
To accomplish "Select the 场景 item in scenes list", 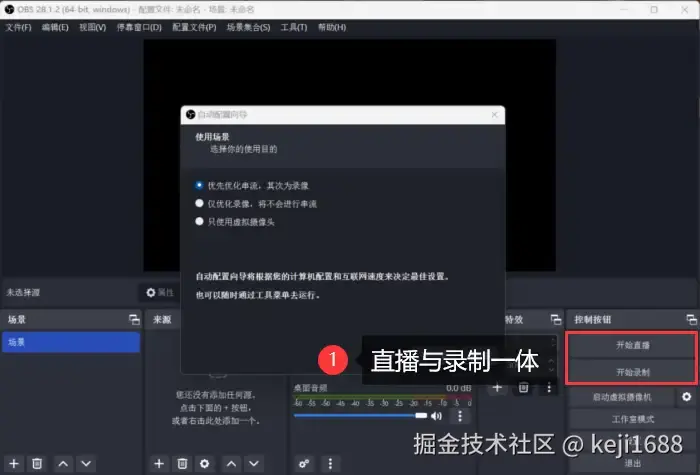I will tap(71, 342).
